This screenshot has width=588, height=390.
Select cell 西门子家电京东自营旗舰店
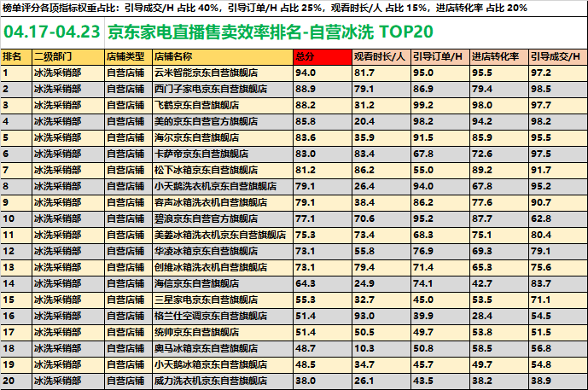pos(223,90)
